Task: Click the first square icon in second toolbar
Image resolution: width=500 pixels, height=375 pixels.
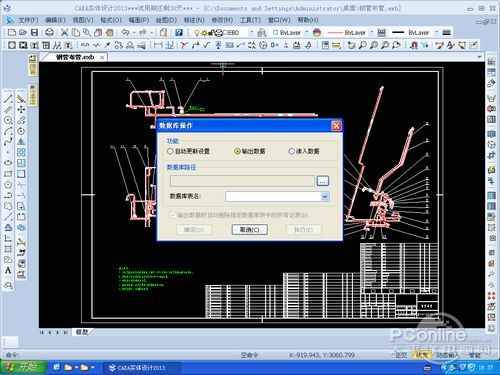Action: click(x=12, y=45)
